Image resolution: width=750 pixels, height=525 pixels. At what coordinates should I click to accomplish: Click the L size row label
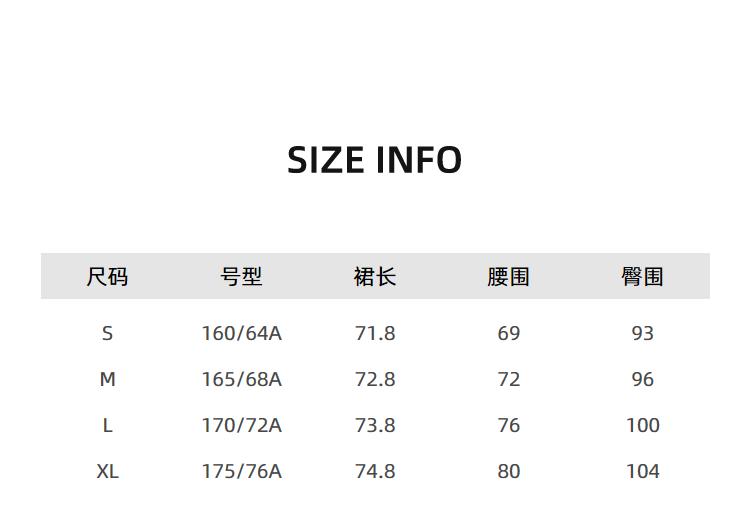107,425
